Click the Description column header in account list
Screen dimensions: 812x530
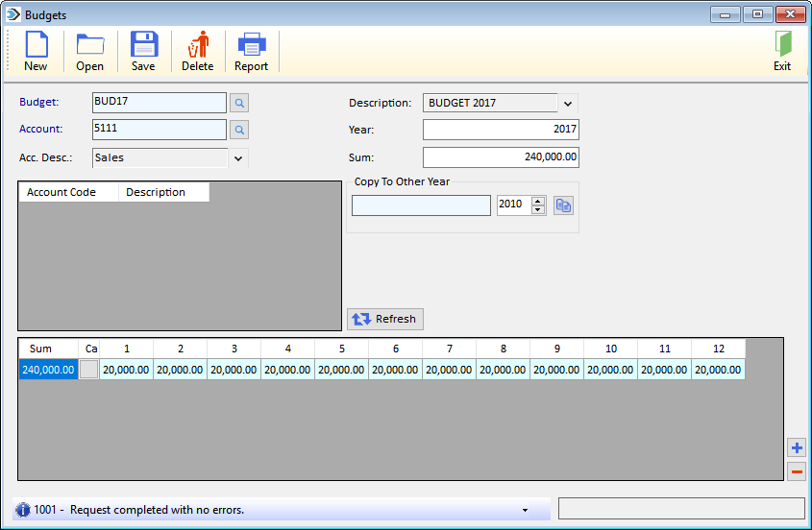[x=164, y=192]
